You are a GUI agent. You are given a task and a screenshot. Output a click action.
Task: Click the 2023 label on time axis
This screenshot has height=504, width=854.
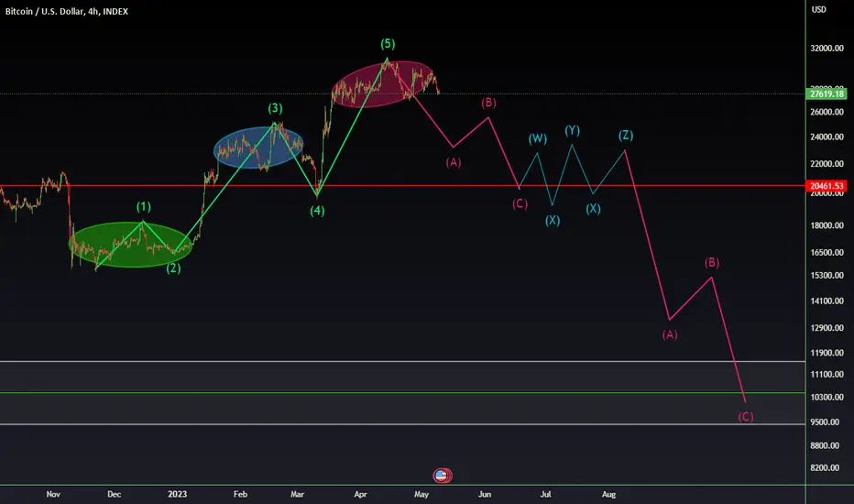(177, 495)
